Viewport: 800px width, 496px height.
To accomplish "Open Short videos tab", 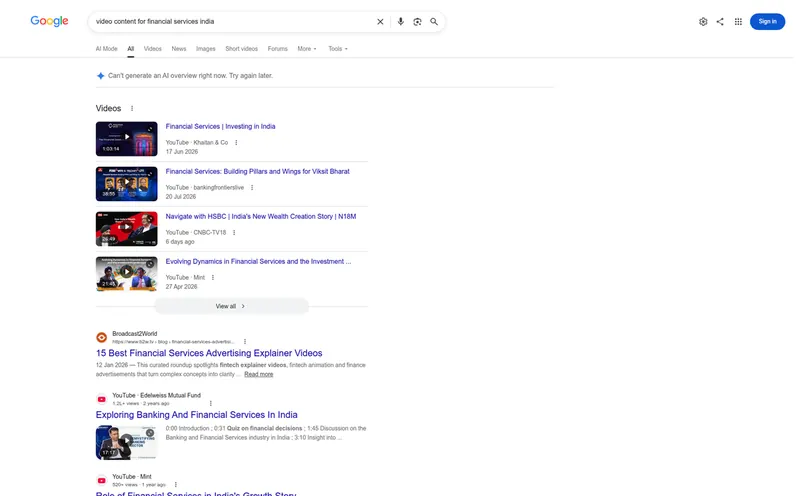I will tap(241, 48).
